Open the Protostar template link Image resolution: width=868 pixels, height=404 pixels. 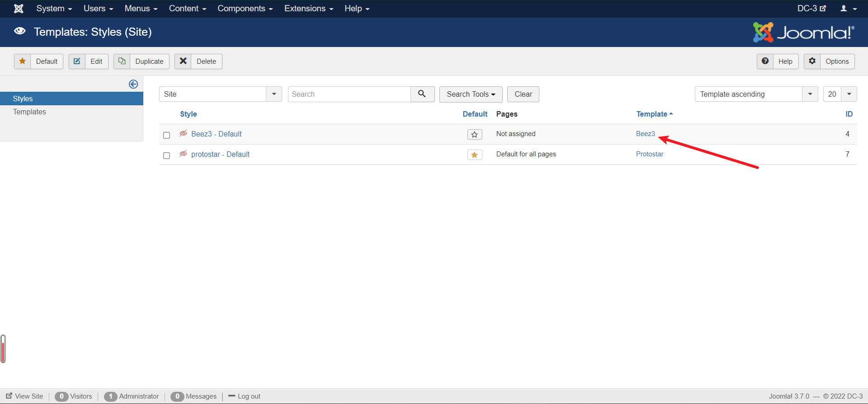[650, 154]
